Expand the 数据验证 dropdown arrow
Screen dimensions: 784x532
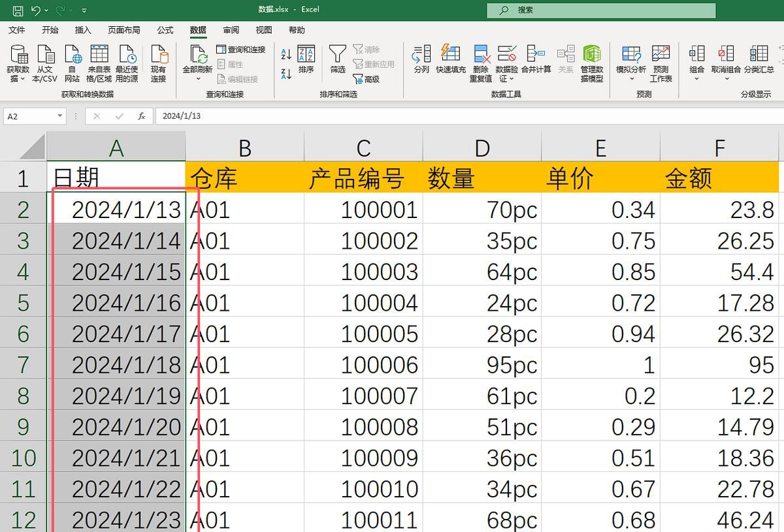tap(512, 79)
